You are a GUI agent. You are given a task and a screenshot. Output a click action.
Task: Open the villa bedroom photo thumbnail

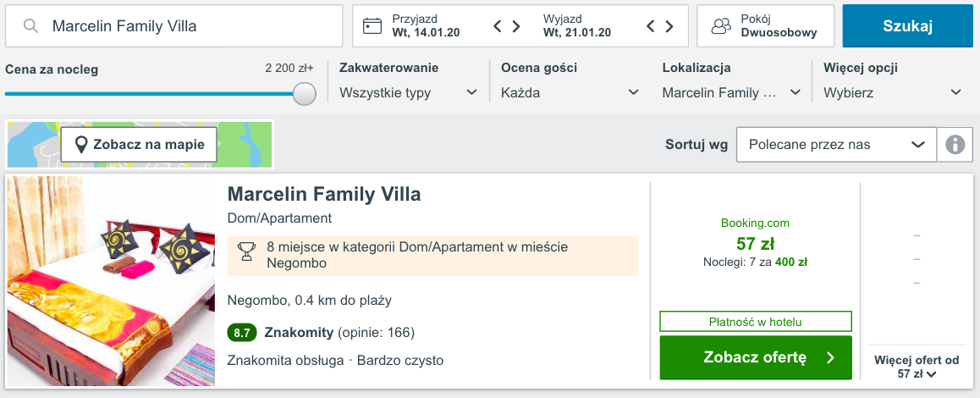[111, 282]
